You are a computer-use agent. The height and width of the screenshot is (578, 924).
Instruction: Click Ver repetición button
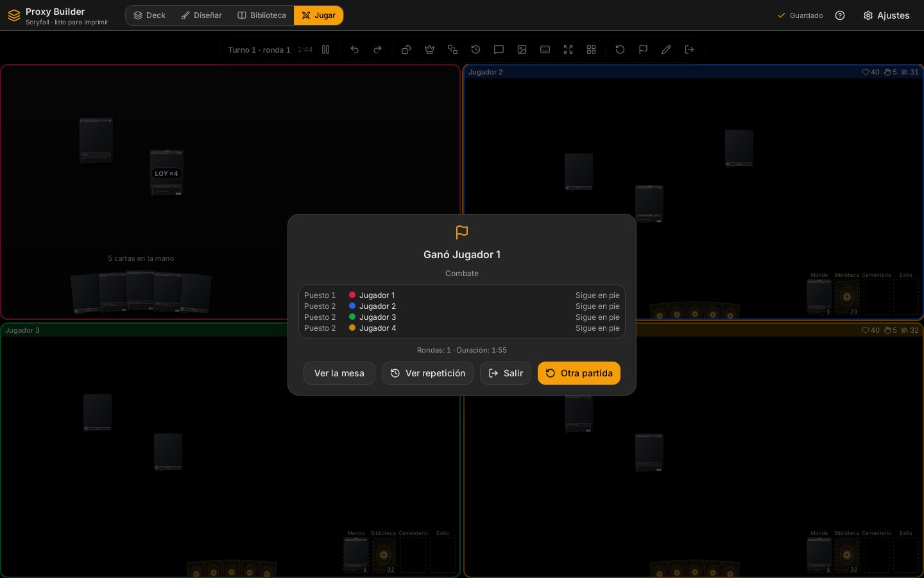coord(428,373)
